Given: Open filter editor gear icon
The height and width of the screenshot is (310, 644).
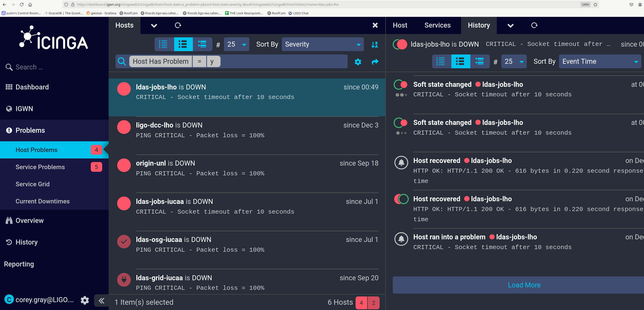Looking at the screenshot, I should 358,62.
